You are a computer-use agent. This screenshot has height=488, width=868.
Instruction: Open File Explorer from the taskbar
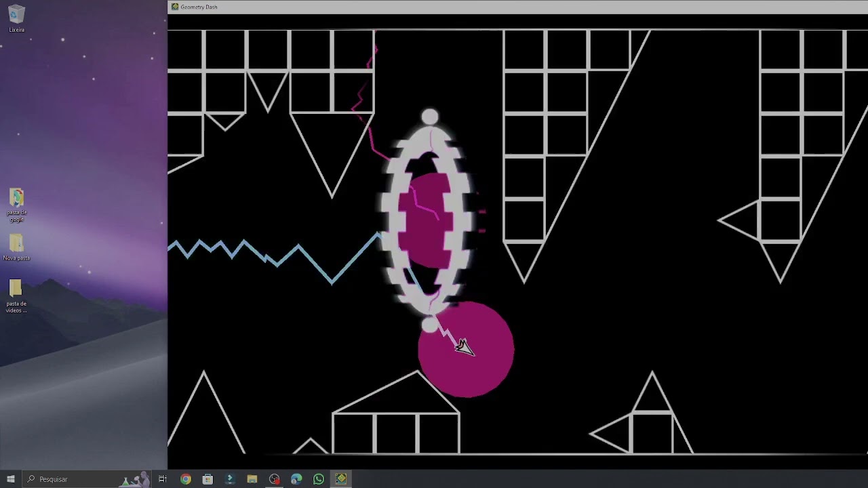(252, 479)
